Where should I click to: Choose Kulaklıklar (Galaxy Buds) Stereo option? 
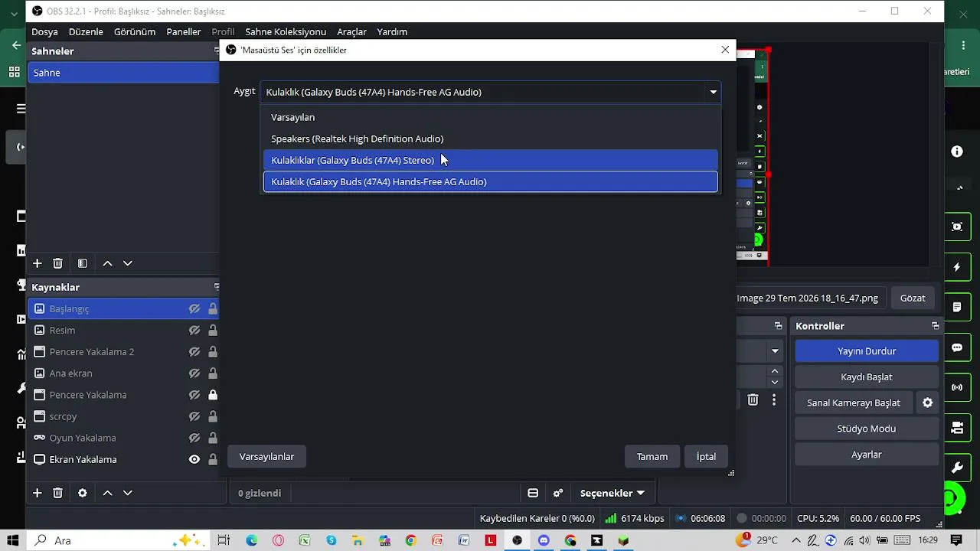pyautogui.click(x=491, y=160)
